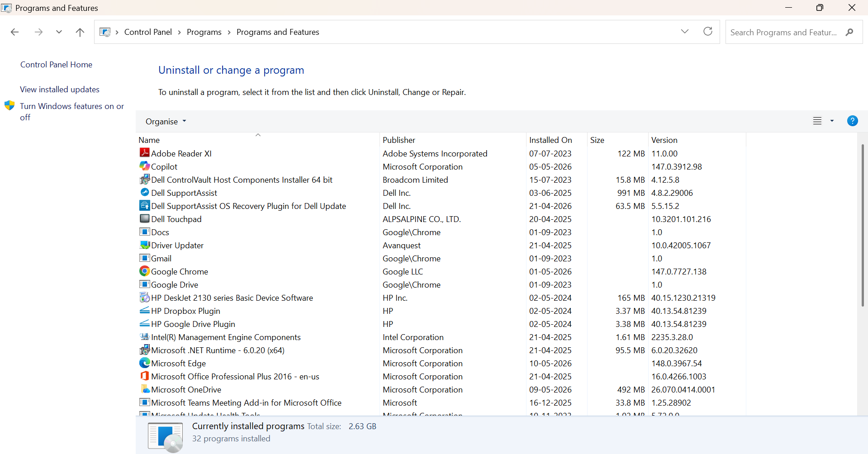This screenshot has height=454, width=868.
Task: Select the Google Drive app icon
Action: pyautogui.click(x=144, y=284)
